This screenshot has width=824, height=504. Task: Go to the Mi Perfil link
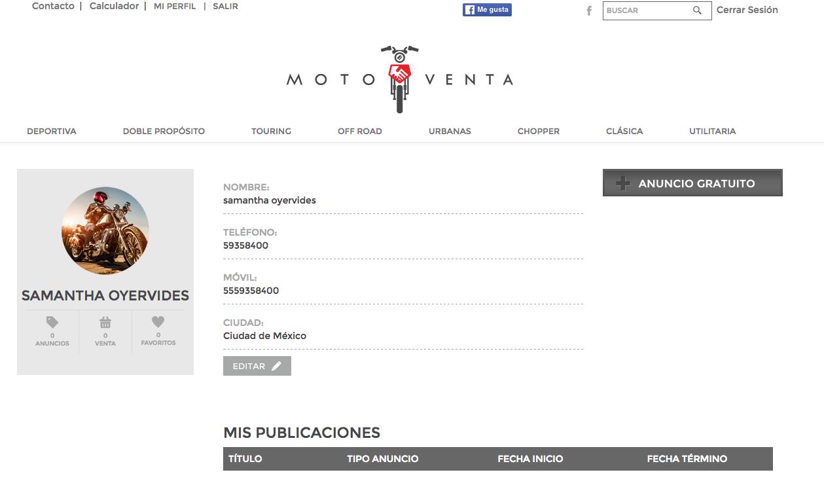tap(175, 6)
